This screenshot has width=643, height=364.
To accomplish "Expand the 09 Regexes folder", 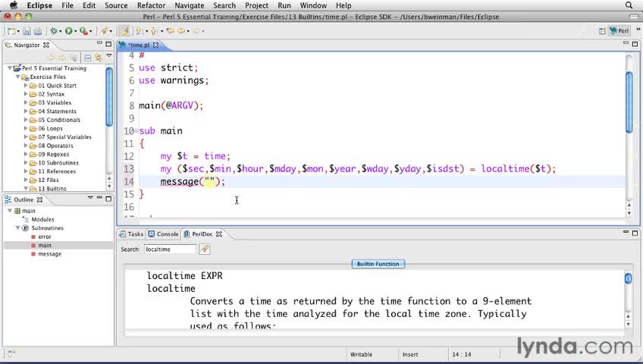I will coord(26,154).
